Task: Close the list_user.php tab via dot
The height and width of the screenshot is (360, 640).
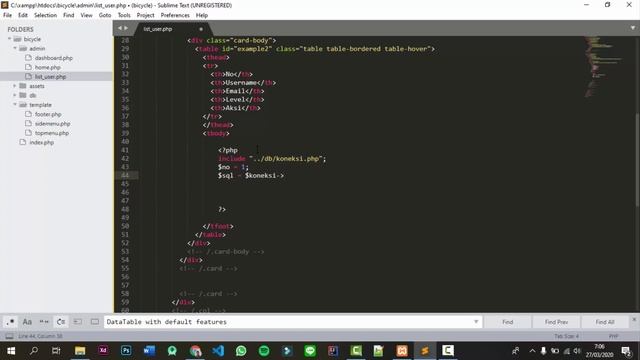Action: coord(201,29)
